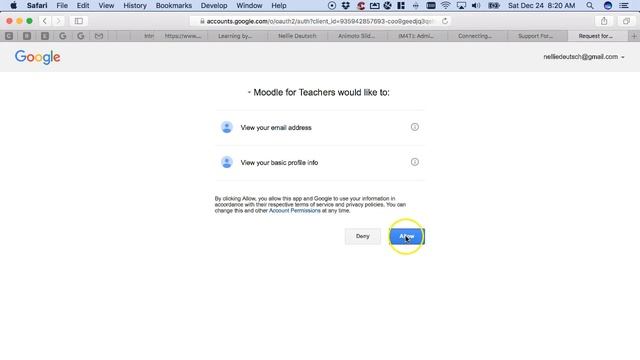Switch to the IM4T: Admi... tab
This screenshot has width=640, height=360.
[416, 36]
